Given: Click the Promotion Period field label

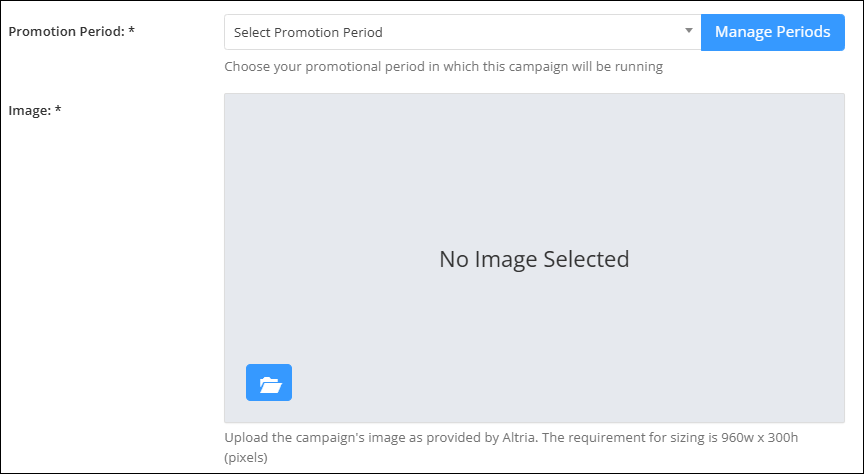Looking at the screenshot, I should coord(66,31).
